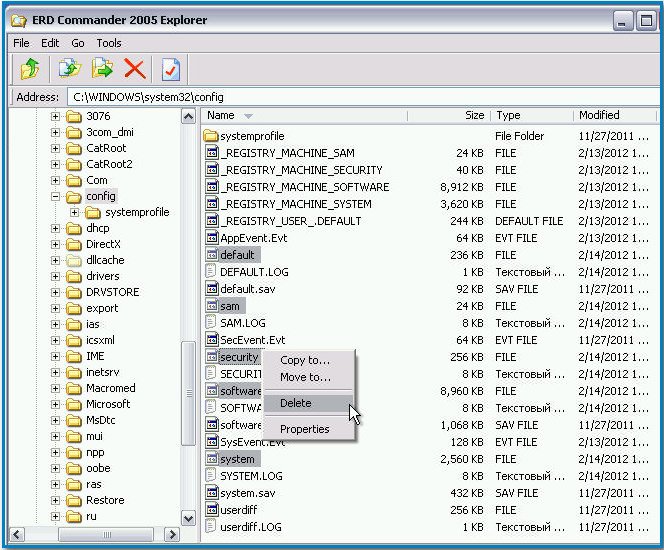Expand the drivers folder node
Screen dimensions: 664x550
pos(56,276)
